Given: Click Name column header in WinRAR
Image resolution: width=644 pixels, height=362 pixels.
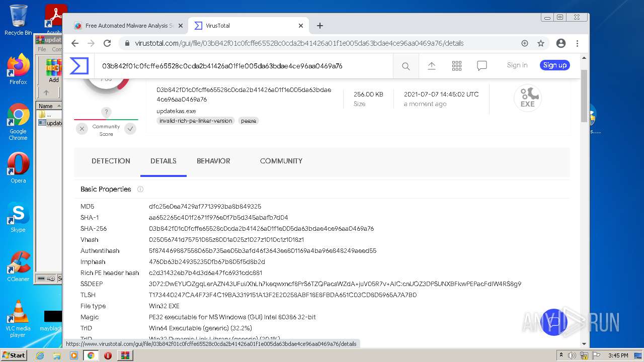Looking at the screenshot, I should (x=49, y=106).
